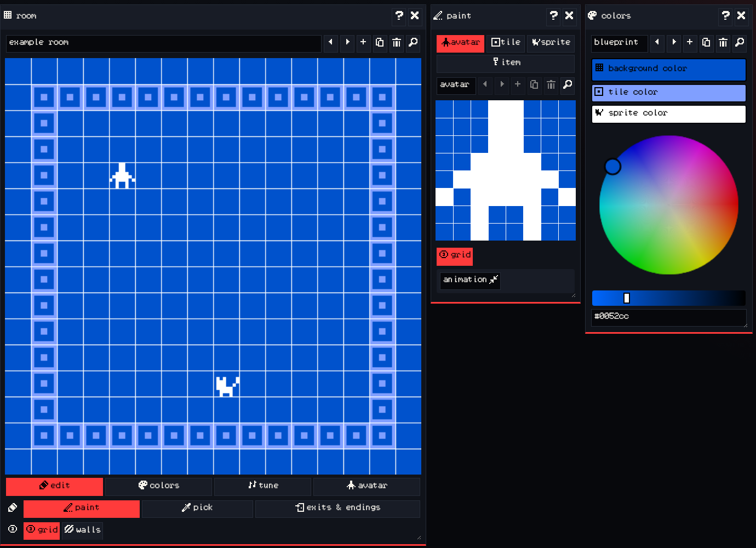Open help for the paint panel

tap(553, 16)
